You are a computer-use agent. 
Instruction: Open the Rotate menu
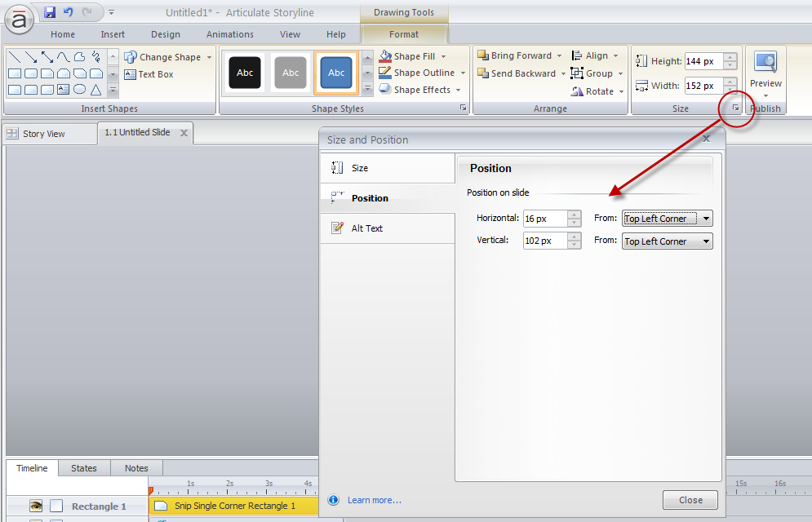pyautogui.click(x=597, y=91)
